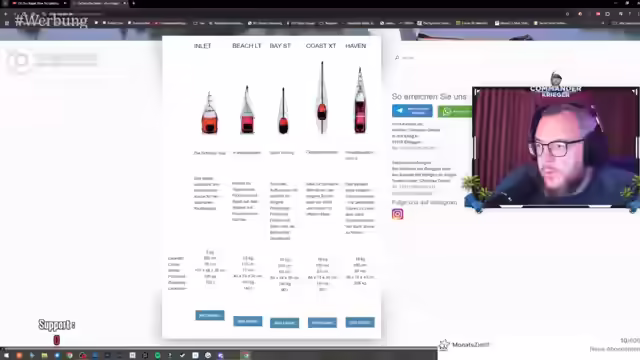Open the white checkmark taskbar icon
Screen dimensions: 640x360
(182, 356)
